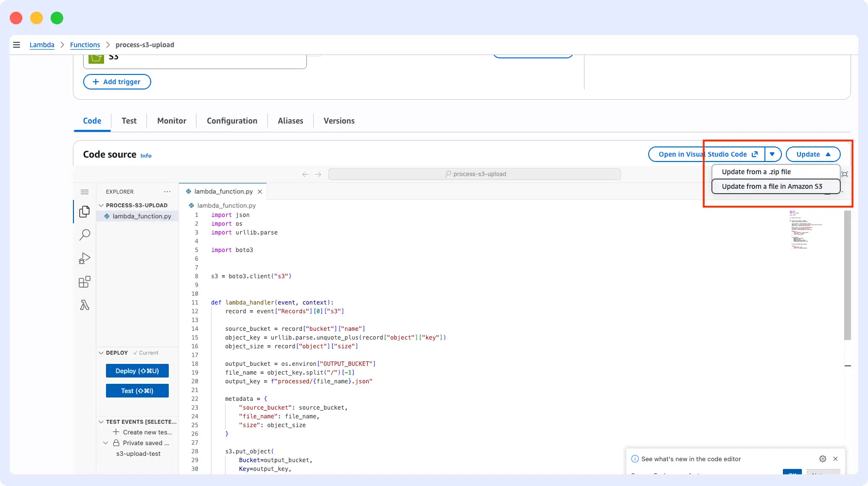Open the Code source Info link
868x486 pixels.
pyautogui.click(x=146, y=156)
